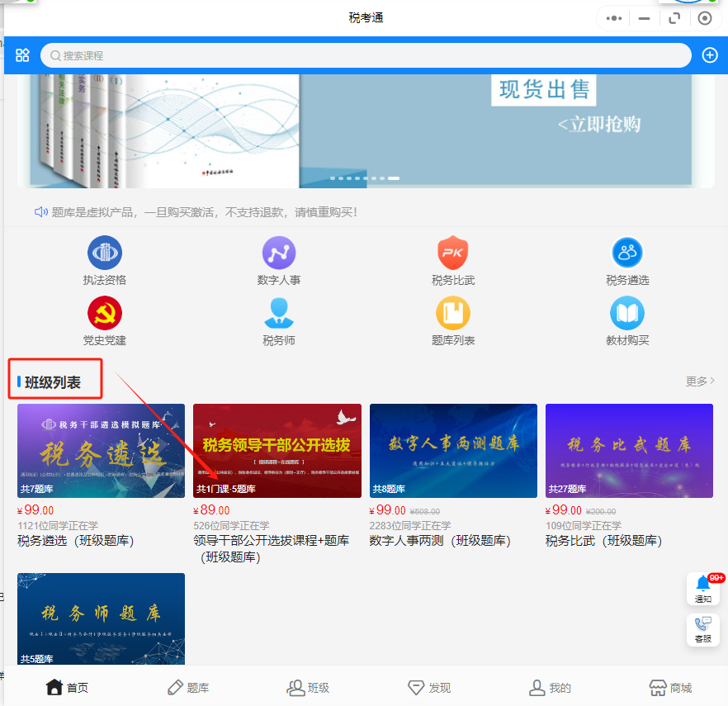Open the three-dot more options menu
The image size is (728, 706).
[x=614, y=18]
